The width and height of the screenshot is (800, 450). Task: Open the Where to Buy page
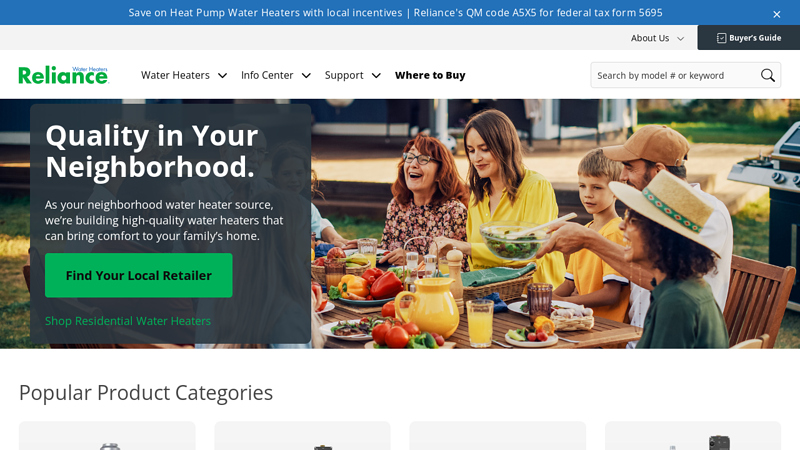[430, 75]
